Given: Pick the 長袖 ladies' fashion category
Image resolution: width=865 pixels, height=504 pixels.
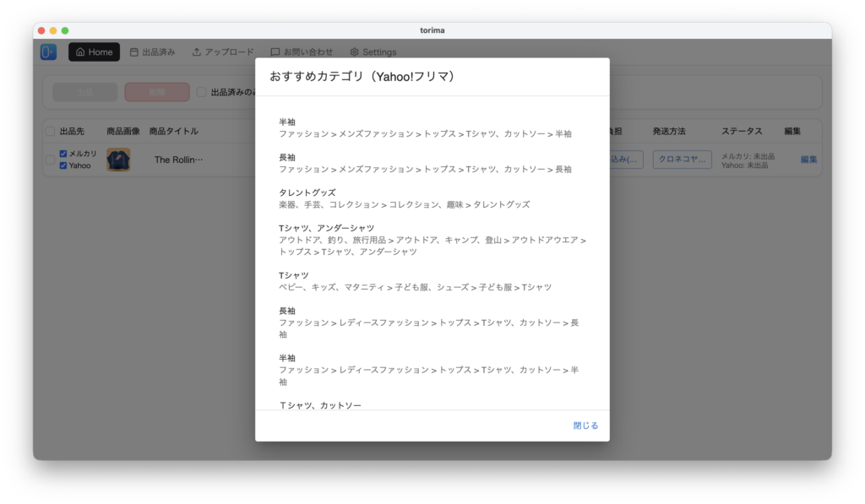Looking at the screenshot, I should coord(428,322).
